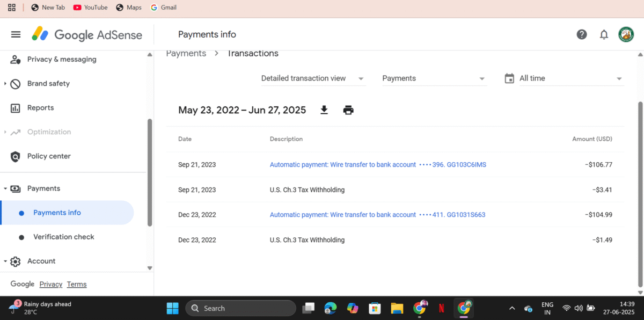Open the Payments filter dropdown
644x320 pixels.
[x=434, y=78]
